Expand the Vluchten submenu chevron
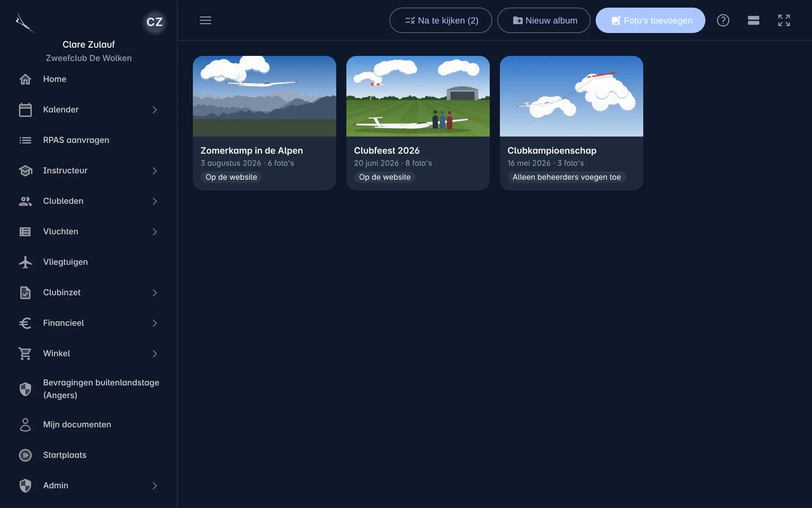 154,232
